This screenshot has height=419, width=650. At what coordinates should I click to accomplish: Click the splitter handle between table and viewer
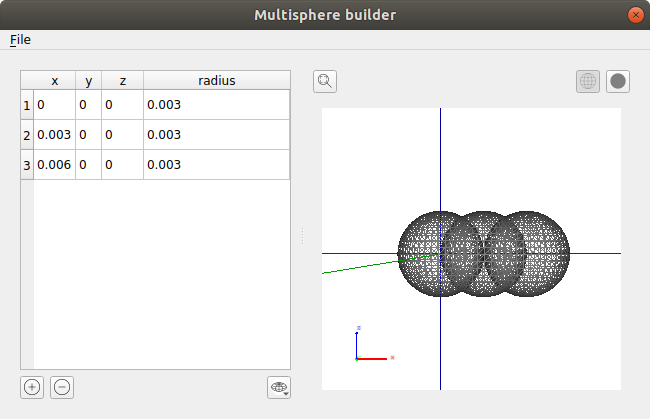tap(303, 235)
